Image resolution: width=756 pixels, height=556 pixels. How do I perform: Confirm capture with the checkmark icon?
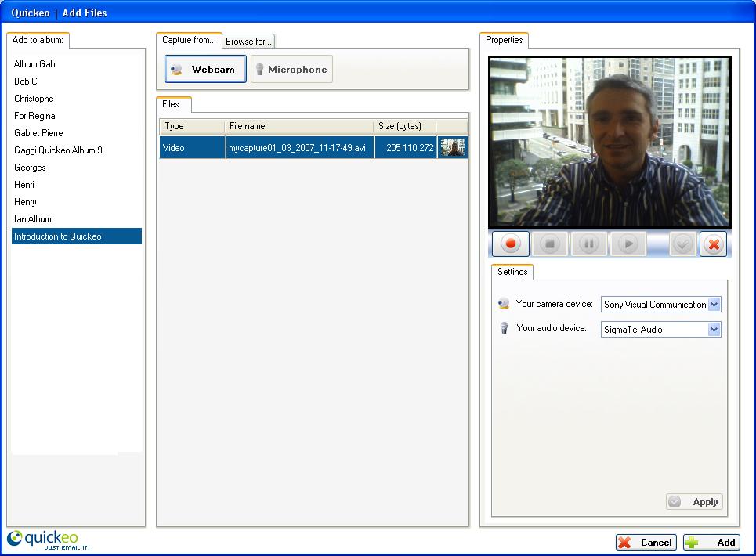click(x=682, y=244)
